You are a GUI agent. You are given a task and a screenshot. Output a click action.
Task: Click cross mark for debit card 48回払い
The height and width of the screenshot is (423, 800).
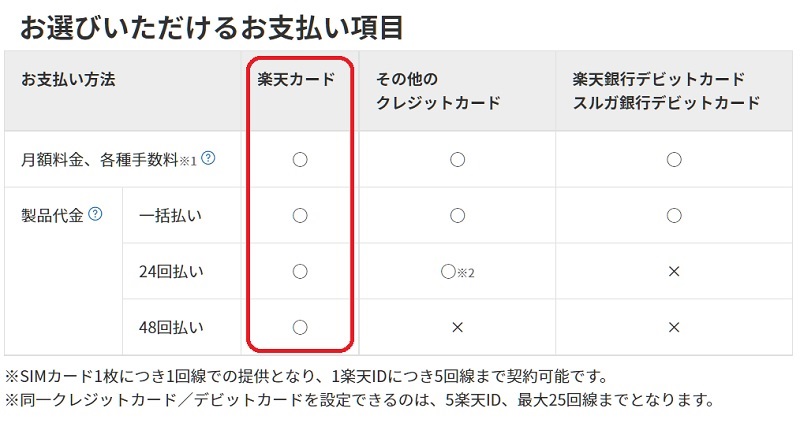coord(674,327)
